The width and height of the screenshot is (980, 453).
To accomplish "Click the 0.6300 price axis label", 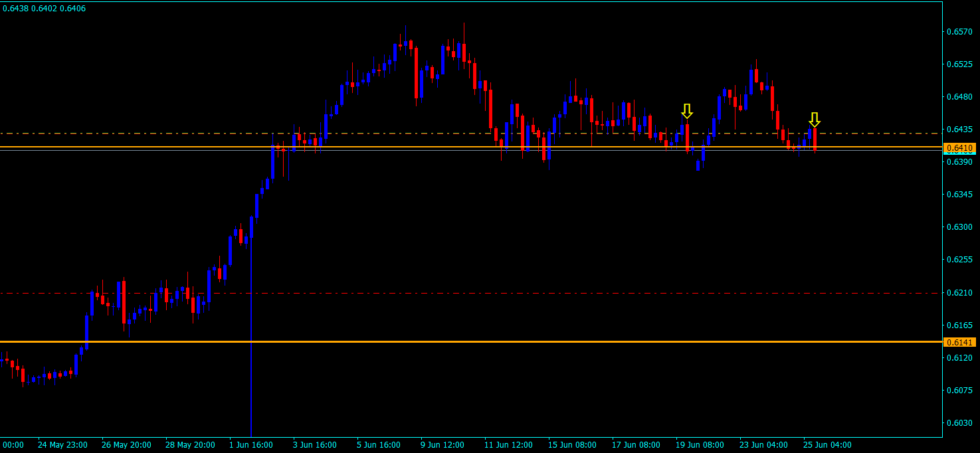I will pyautogui.click(x=959, y=227).
